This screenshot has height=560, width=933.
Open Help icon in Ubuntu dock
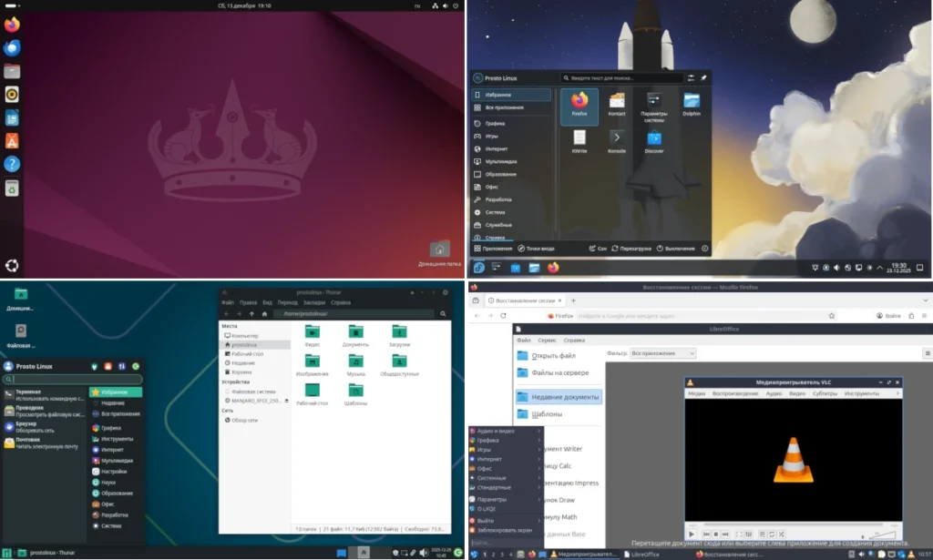tap(12, 164)
